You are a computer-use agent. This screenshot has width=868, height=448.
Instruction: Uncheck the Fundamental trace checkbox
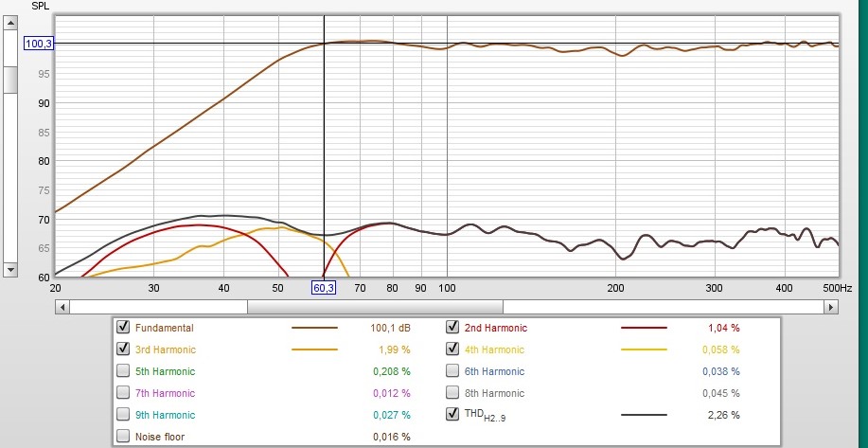coord(123,328)
